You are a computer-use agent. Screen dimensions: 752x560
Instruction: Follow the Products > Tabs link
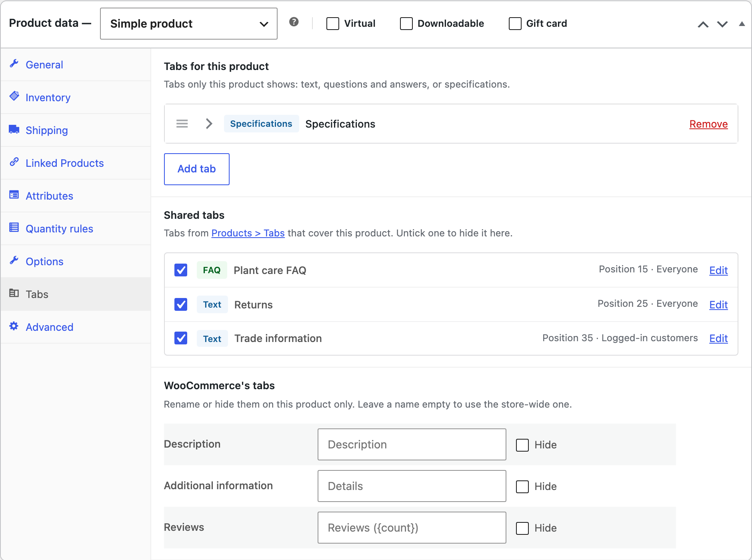[248, 233]
